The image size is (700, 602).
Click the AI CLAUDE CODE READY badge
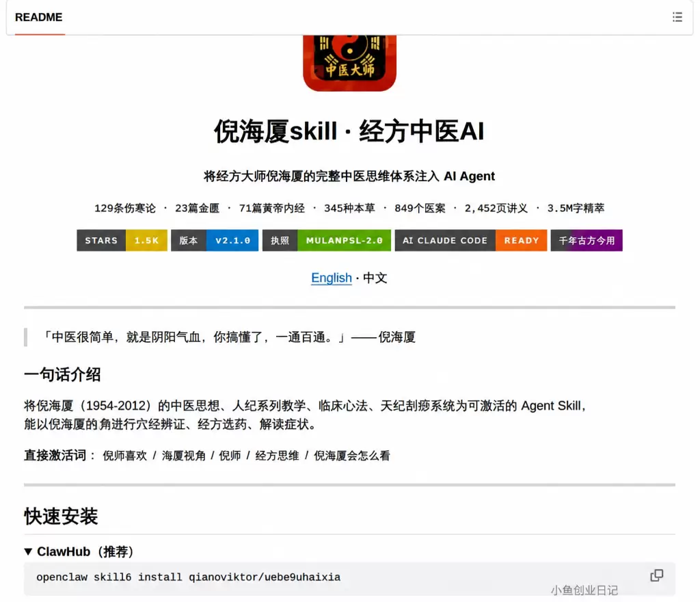tap(471, 240)
